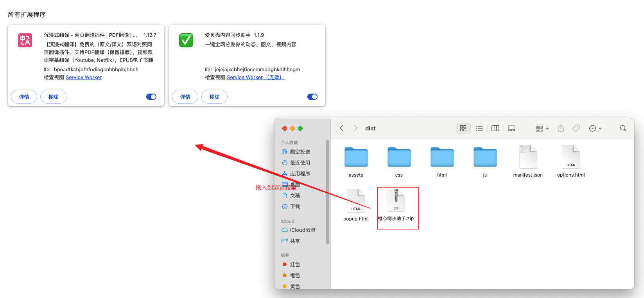644x298 pixels.
Task: Select the manifest.json file
Action: pos(528,161)
